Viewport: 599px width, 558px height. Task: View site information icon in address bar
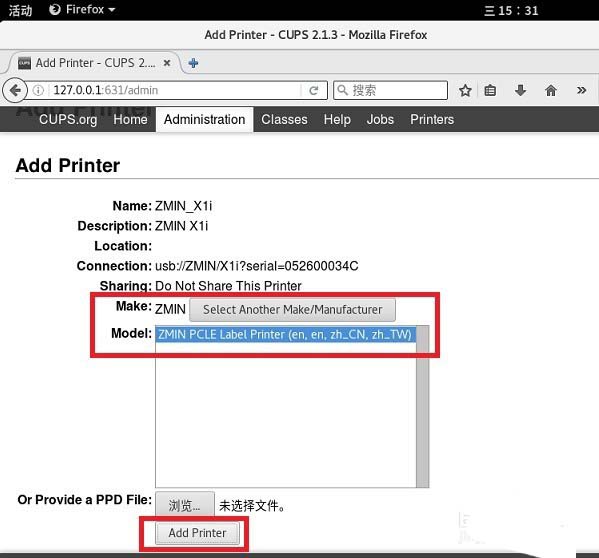click(x=38, y=91)
